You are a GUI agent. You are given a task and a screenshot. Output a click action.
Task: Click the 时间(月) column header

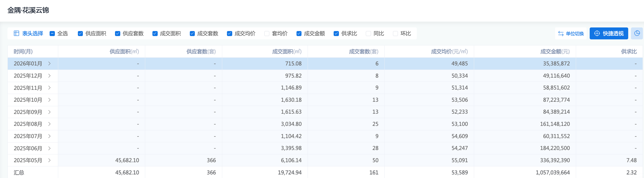click(x=23, y=52)
